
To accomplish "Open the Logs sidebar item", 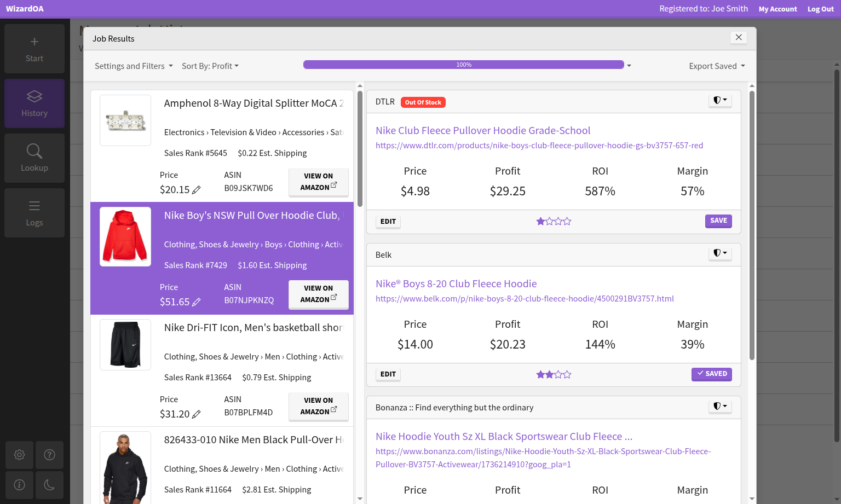I will pos(34,213).
